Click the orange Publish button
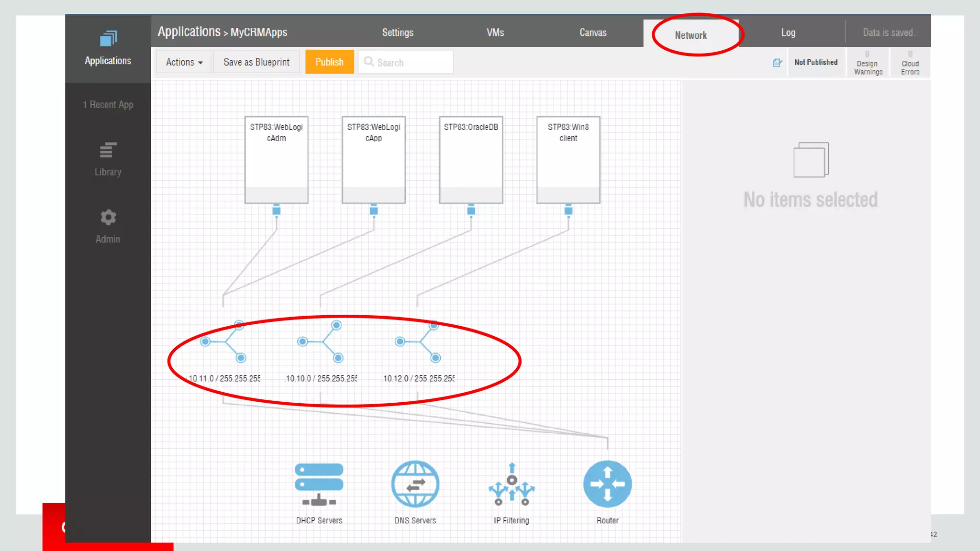The image size is (980, 551). 330,62
